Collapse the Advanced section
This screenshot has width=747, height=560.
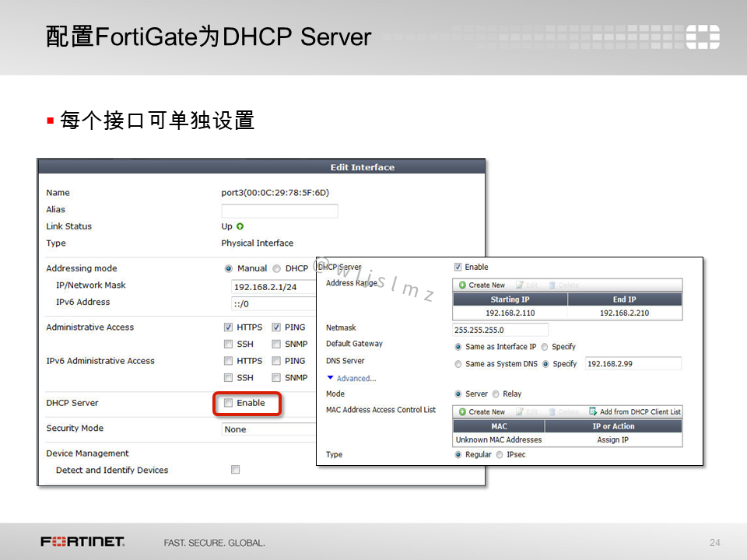tap(352, 378)
